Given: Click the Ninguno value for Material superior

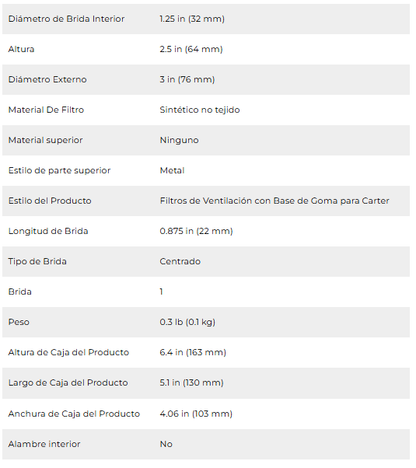Looking at the screenshot, I should (179, 140).
